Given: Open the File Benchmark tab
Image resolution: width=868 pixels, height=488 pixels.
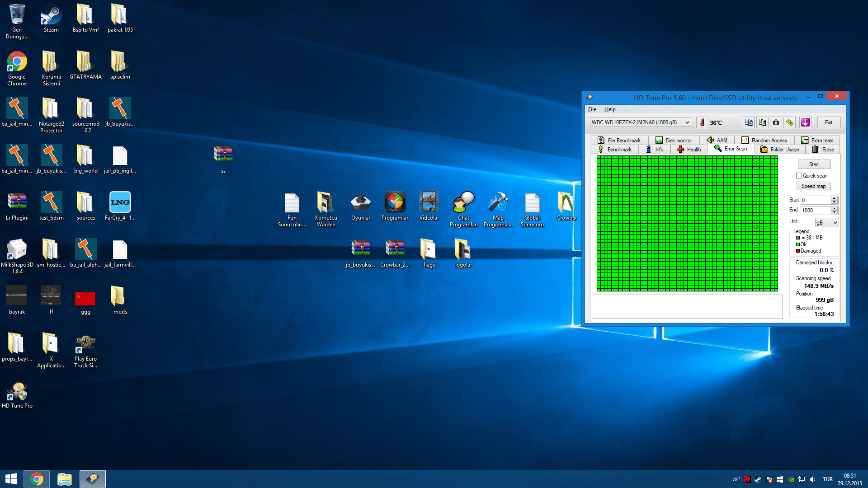Looking at the screenshot, I should click(619, 141).
